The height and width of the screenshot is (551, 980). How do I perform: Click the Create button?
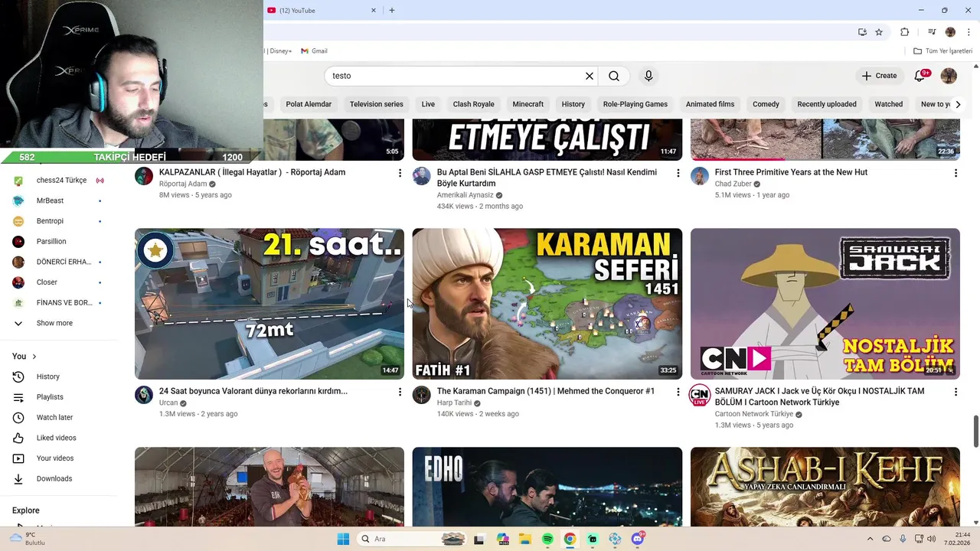[x=879, y=76]
